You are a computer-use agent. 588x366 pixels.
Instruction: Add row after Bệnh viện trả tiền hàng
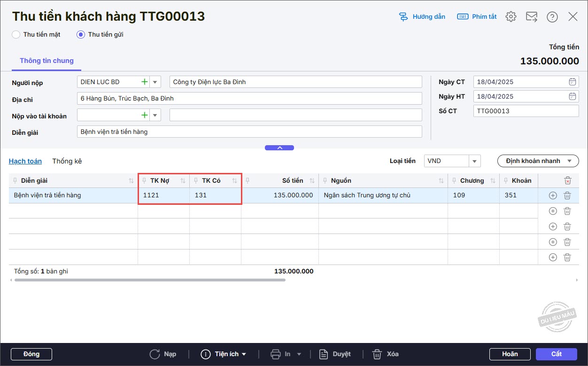click(553, 195)
